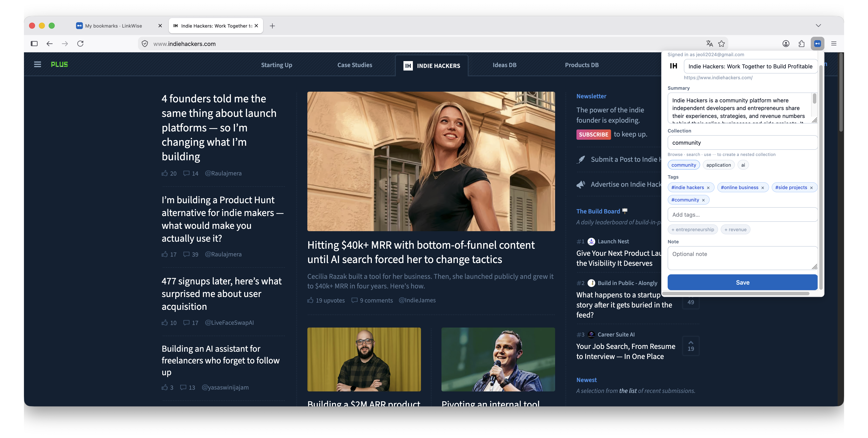This screenshot has height=438, width=868.
Task: Upvote the '4 founders told me' post
Action: pos(164,173)
